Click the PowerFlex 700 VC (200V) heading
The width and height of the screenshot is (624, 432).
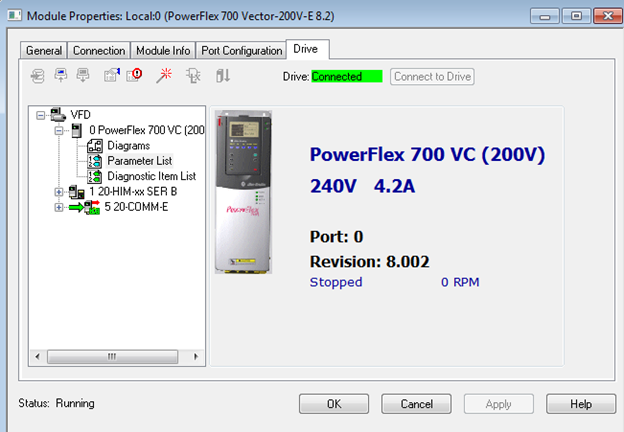point(427,154)
